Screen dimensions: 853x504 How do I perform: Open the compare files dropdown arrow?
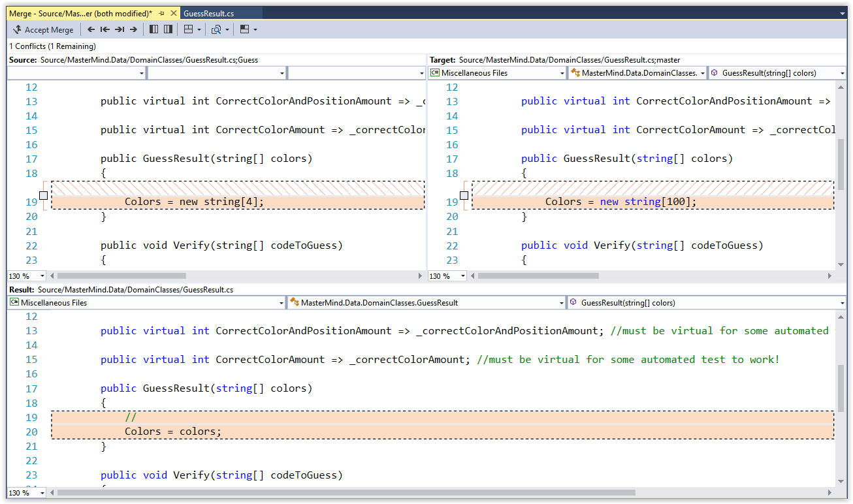tap(227, 29)
